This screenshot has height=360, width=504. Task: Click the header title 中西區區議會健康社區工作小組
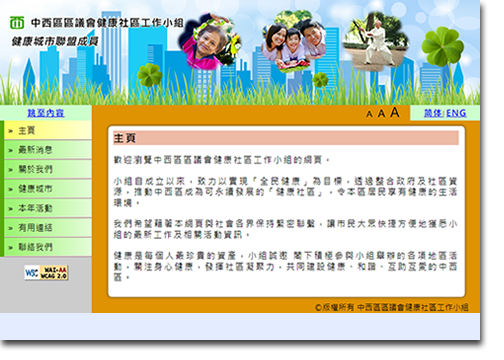pyautogui.click(x=107, y=23)
